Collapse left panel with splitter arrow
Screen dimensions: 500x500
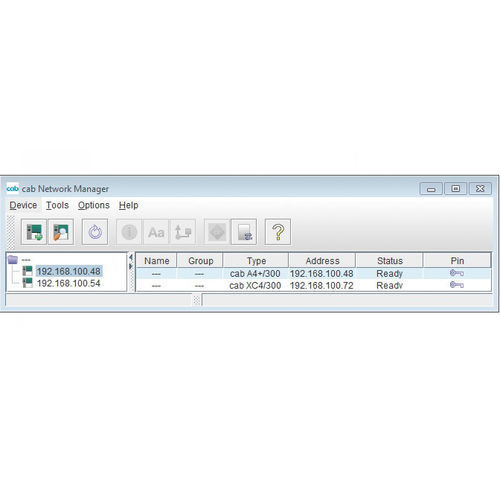click(131, 257)
